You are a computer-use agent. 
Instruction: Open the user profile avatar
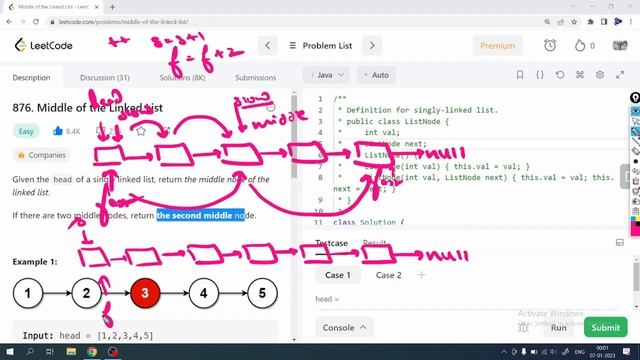620,45
